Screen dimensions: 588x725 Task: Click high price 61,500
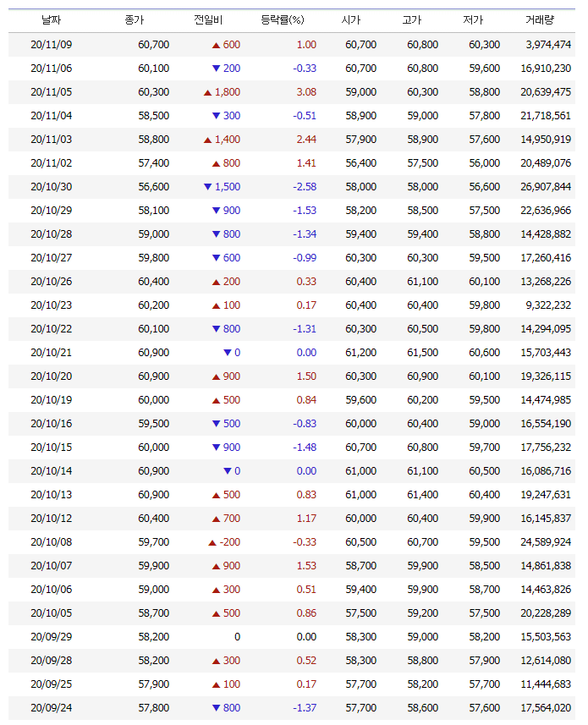pos(422,353)
